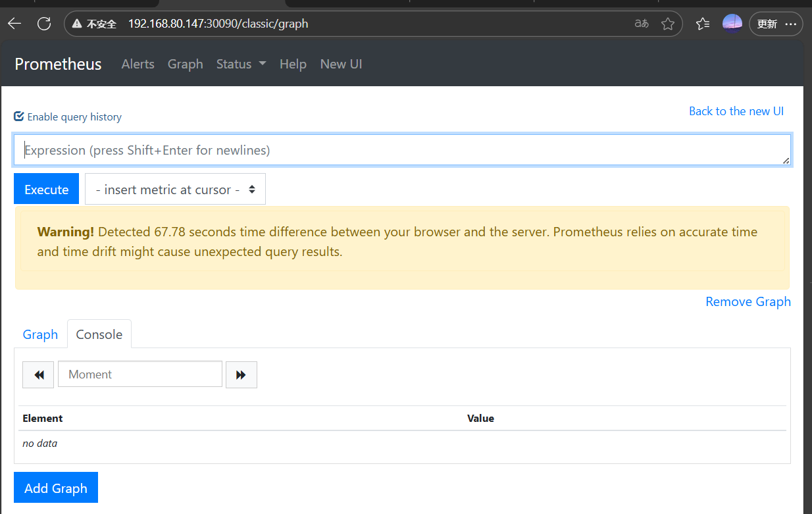Open the browser settings ellipsis menu
Image resolution: width=812 pixels, height=514 pixels.
click(790, 24)
